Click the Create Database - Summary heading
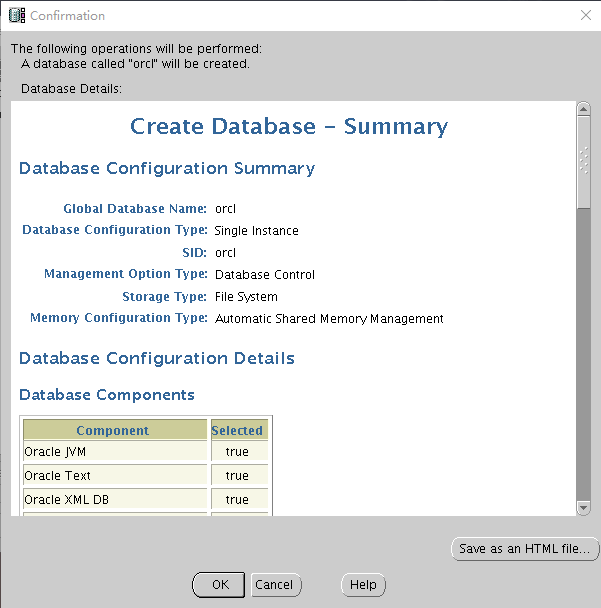 click(x=289, y=126)
